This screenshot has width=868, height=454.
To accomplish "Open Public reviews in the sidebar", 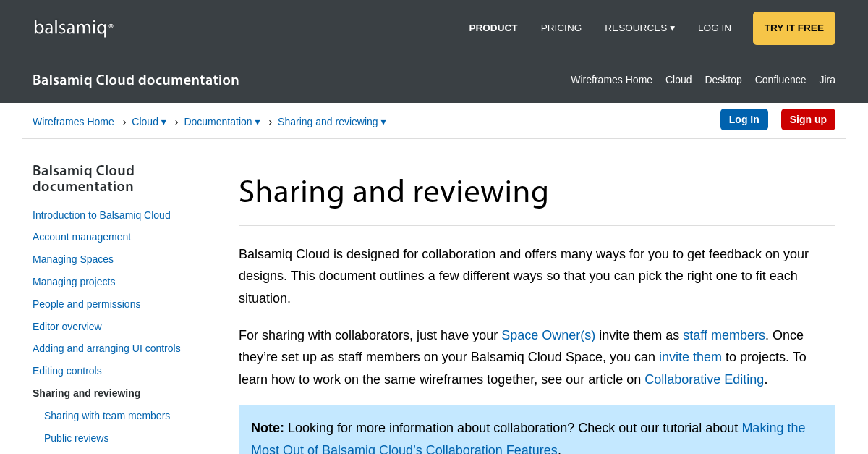I will tap(76, 438).
